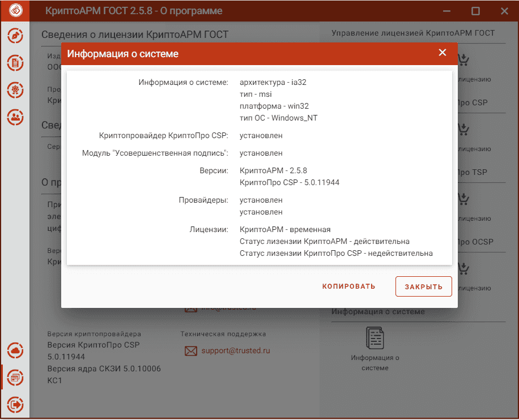
Task: Click the label "Техническая поддержка"
Action: tap(223, 334)
